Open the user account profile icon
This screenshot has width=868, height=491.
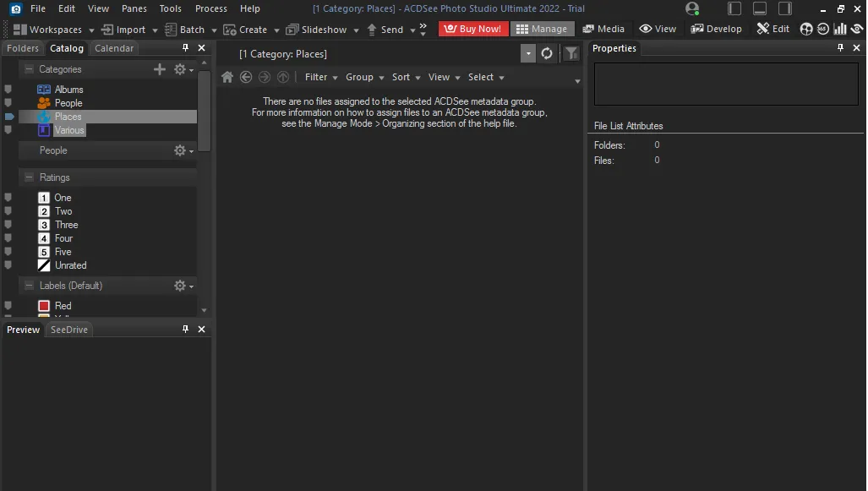(x=692, y=8)
